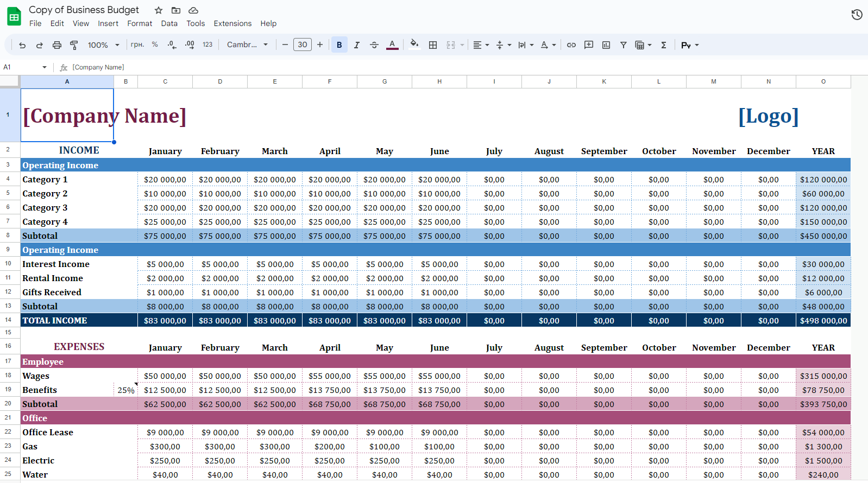Screen dimensions: 868x483
Task: Open the functions sigma menu
Action: 664,45
